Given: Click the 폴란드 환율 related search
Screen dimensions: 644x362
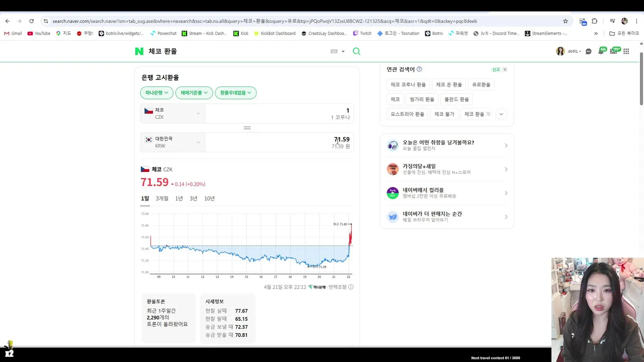Looking at the screenshot, I should pyautogui.click(x=456, y=99).
